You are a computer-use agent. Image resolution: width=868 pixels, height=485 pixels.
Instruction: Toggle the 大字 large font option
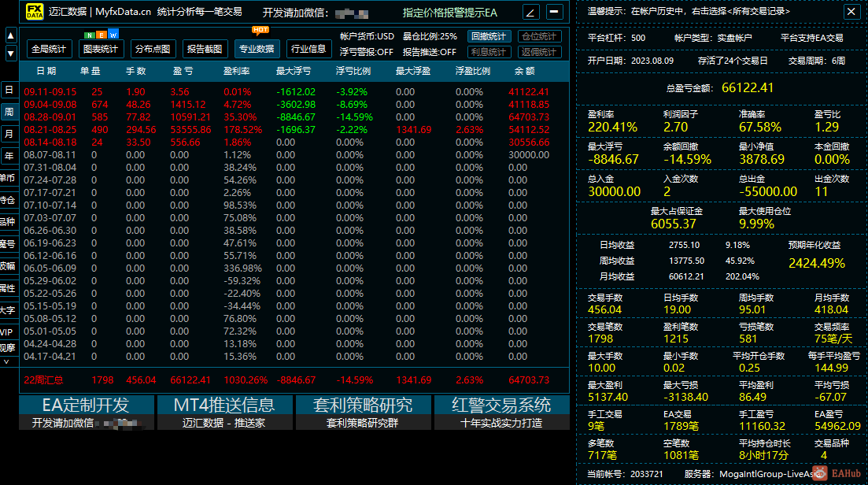pos(8,310)
